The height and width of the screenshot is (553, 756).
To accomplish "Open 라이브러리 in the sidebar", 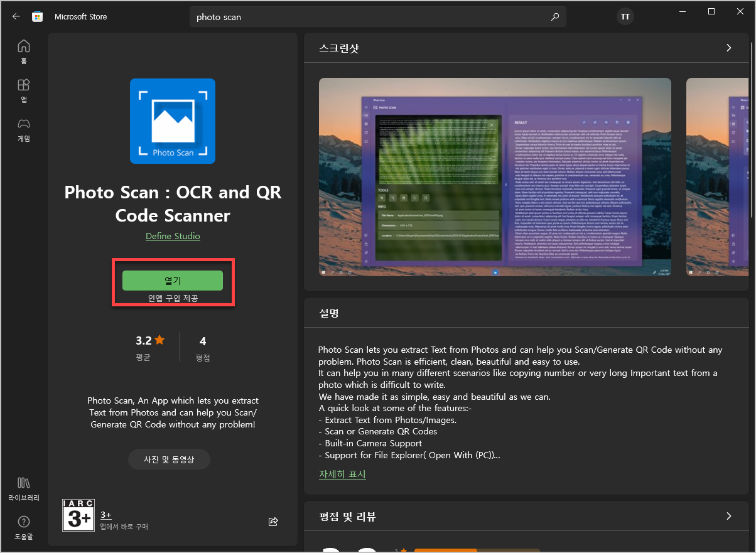I will click(x=24, y=489).
